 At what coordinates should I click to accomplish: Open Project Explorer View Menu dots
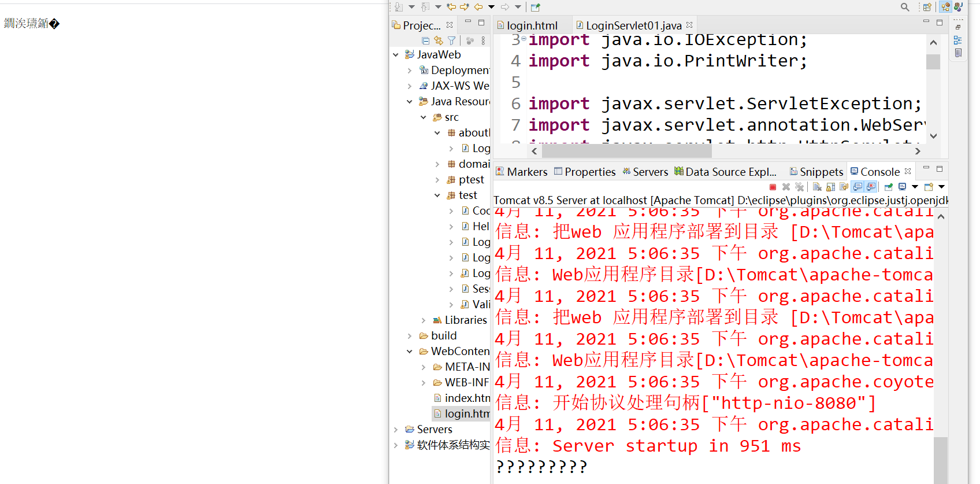(483, 40)
